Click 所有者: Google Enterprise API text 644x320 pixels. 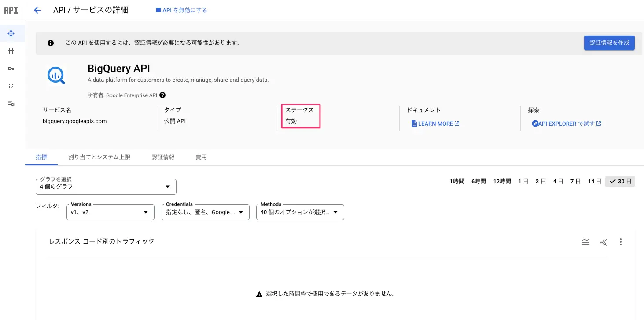point(122,95)
